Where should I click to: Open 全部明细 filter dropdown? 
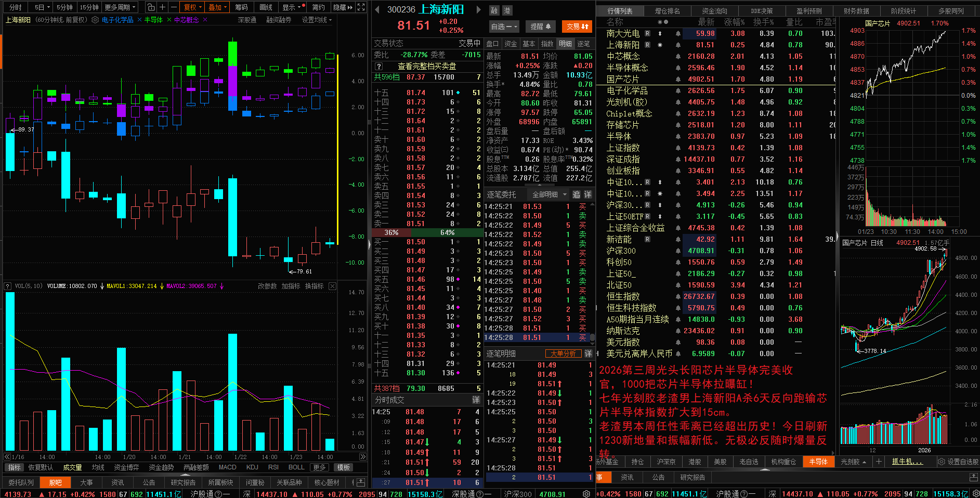[x=548, y=194]
